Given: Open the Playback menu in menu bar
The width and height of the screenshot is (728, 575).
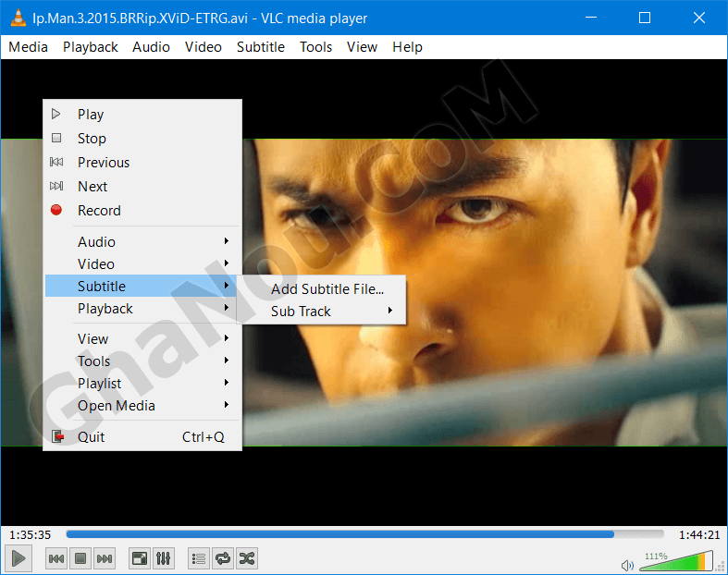Looking at the screenshot, I should (x=91, y=47).
